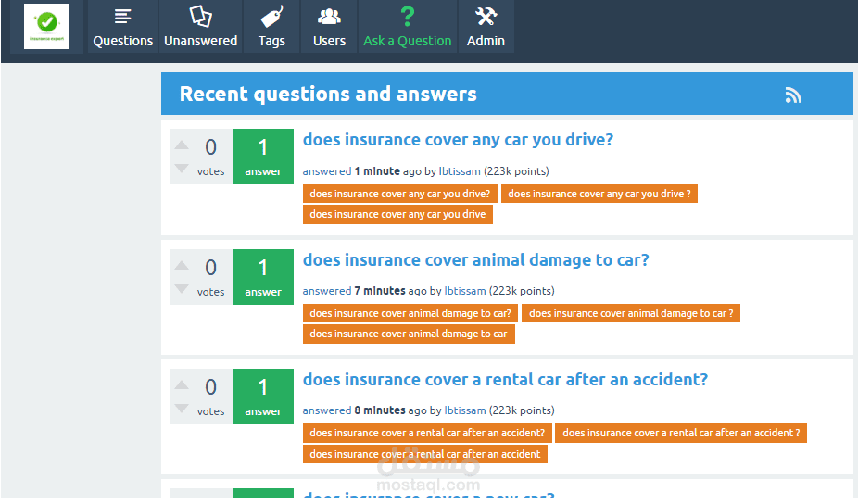Open 'does insurance cover any car you drive?' question
858x504 pixels.
458,140
